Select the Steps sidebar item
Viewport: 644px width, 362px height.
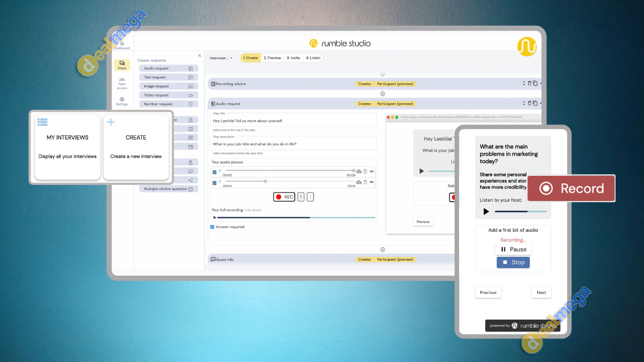122,65
